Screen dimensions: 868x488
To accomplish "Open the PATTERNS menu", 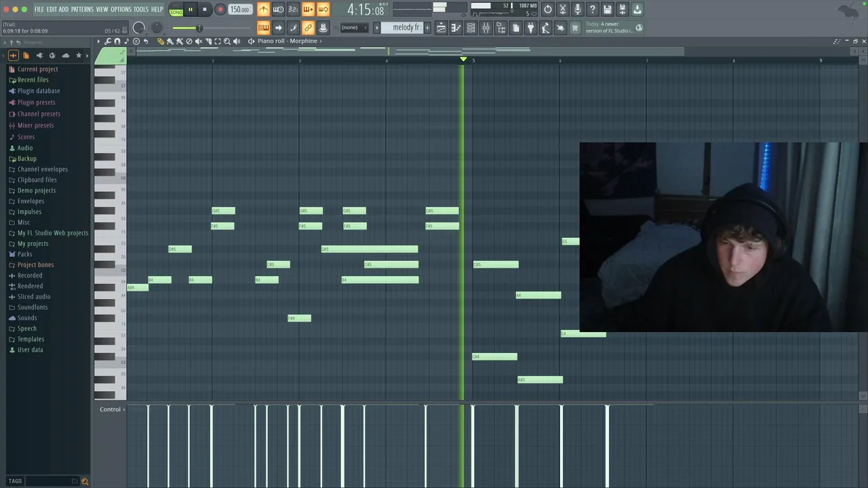I will click(82, 9).
